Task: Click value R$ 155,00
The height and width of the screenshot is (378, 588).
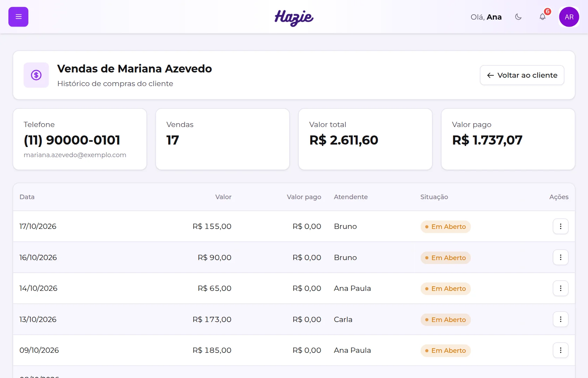Action: tap(212, 226)
